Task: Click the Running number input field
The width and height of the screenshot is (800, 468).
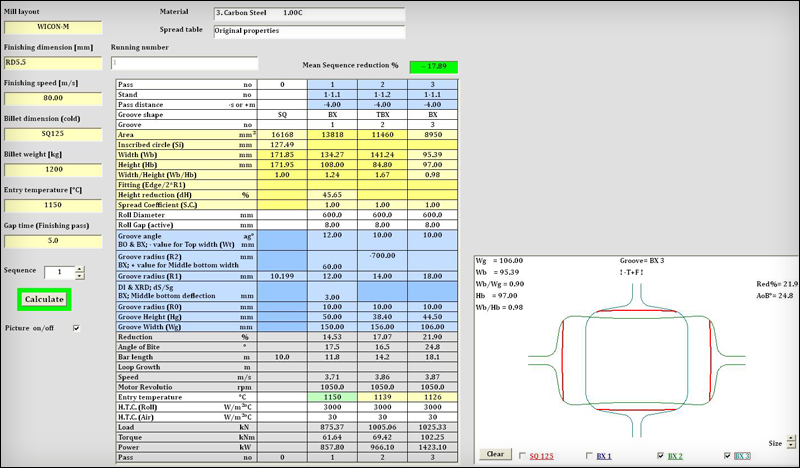Action: point(184,63)
